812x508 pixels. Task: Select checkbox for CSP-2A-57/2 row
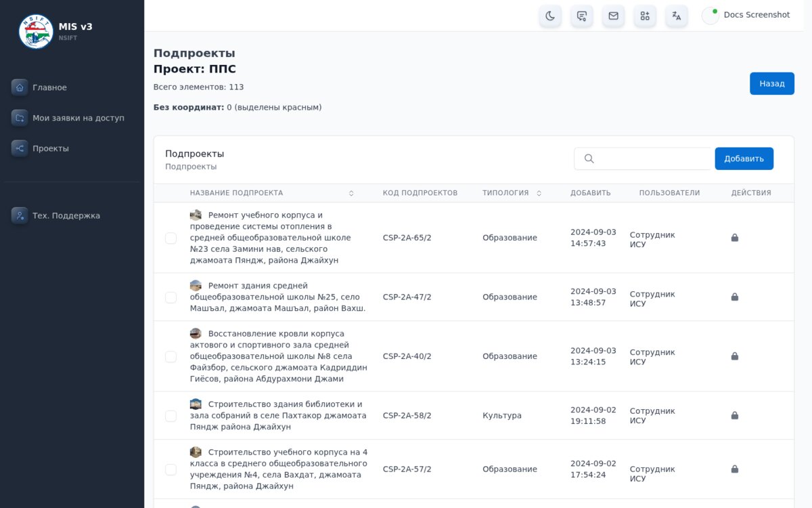(171, 469)
